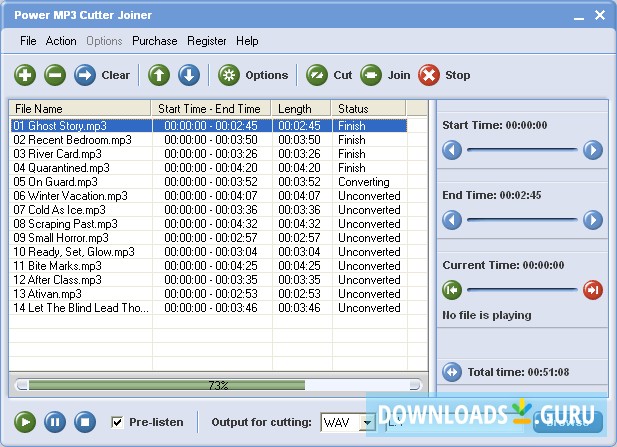This screenshot has height=447, width=617.
Task: Select row 13 Ativan.mp3
Action: [209, 294]
